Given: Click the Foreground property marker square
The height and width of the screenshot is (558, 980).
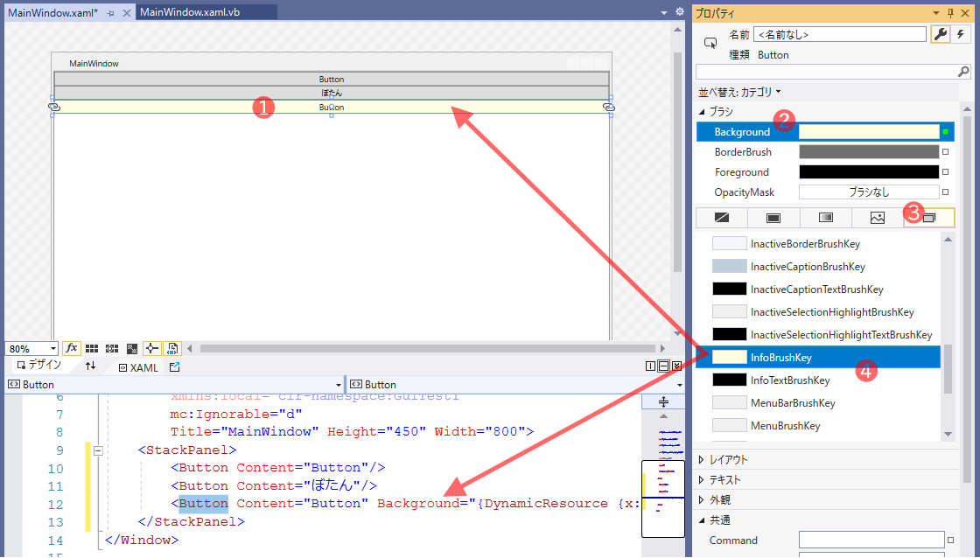Looking at the screenshot, I should pyautogui.click(x=946, y=171).
